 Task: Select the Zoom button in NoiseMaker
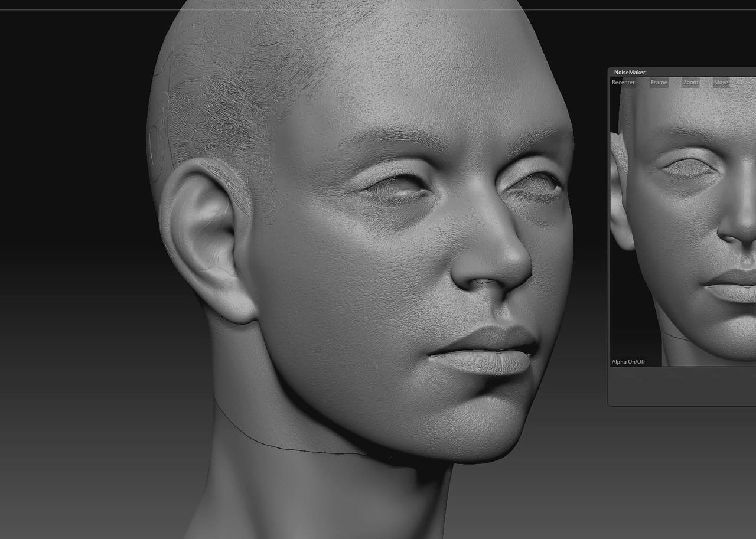tap(690, 83)
